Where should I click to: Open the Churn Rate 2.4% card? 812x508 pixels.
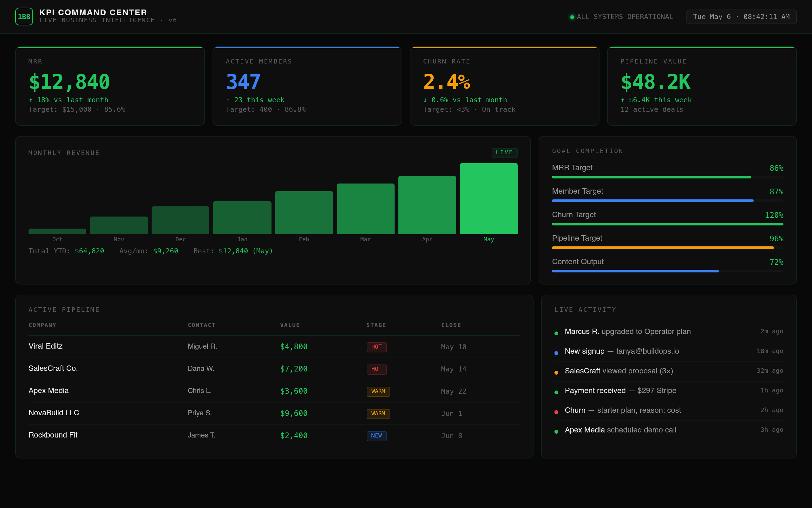[x=504, y=86]
